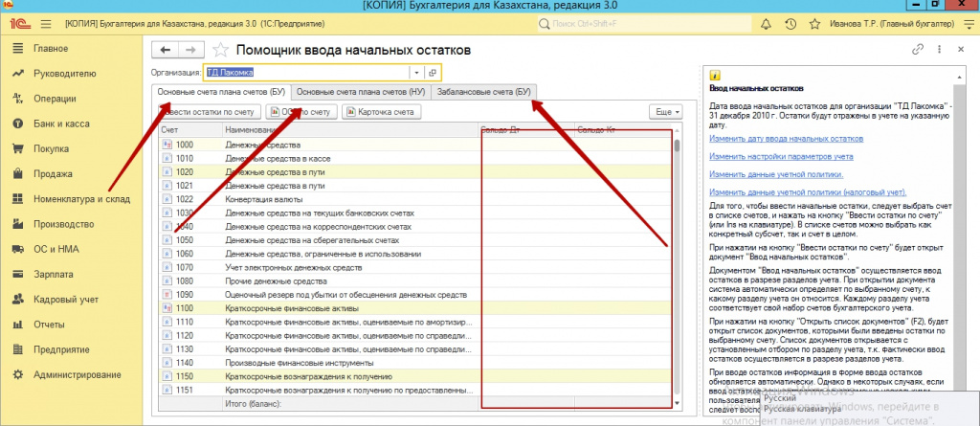
Task: Add form to favorites star
Action: click(x=220, y=50)
